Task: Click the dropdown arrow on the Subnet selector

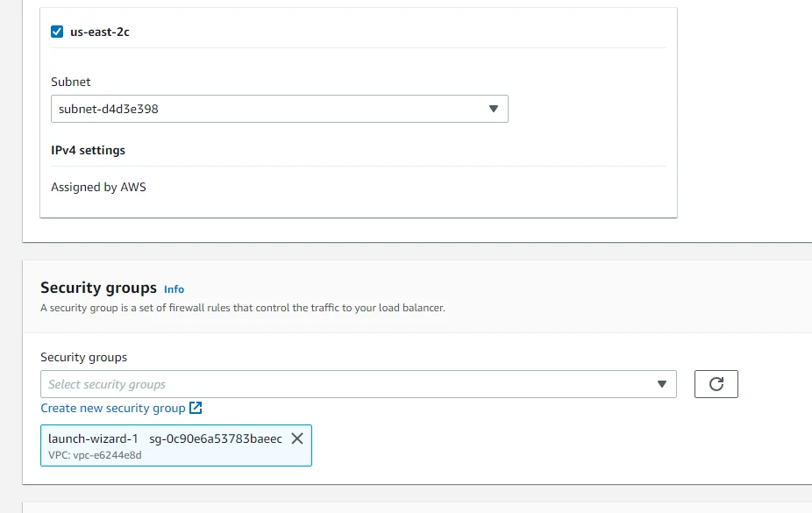Action: coord(494,109)
